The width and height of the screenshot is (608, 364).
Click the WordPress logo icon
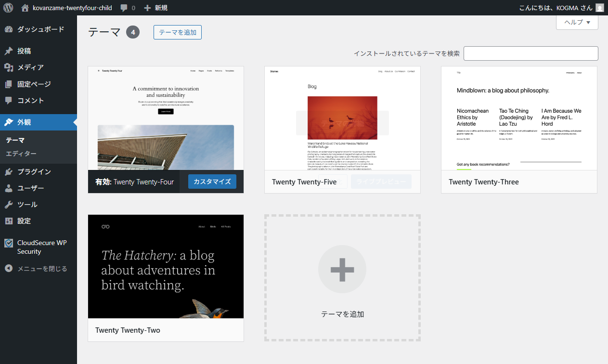[8, 8]
